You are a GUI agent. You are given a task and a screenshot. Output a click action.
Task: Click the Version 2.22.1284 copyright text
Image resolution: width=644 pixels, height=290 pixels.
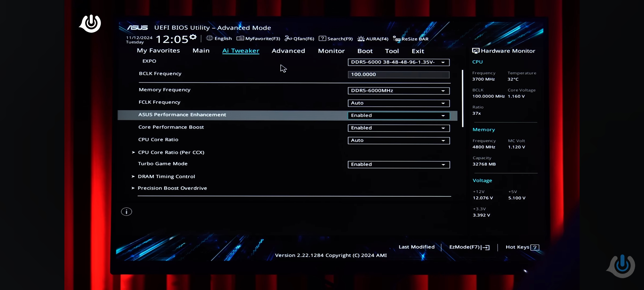click(331, 255)
